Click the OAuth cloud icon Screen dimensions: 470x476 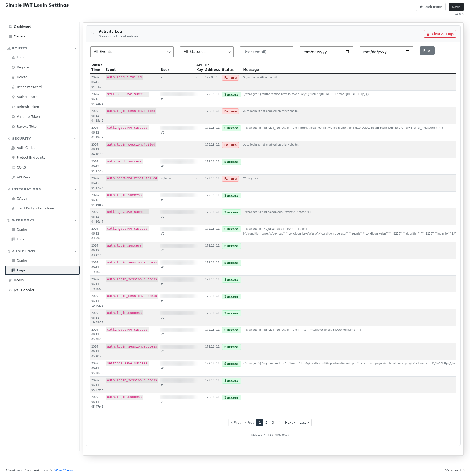(13, 198)
